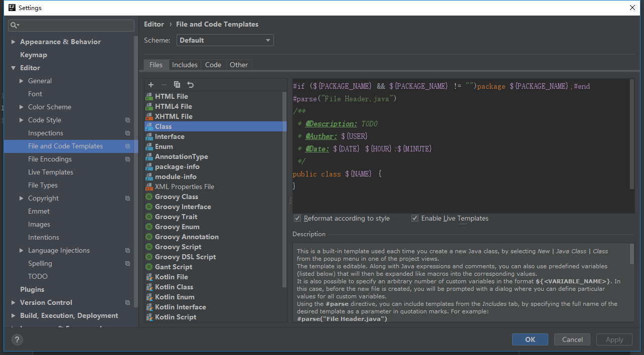Click the copy template icon

[177, 85]
